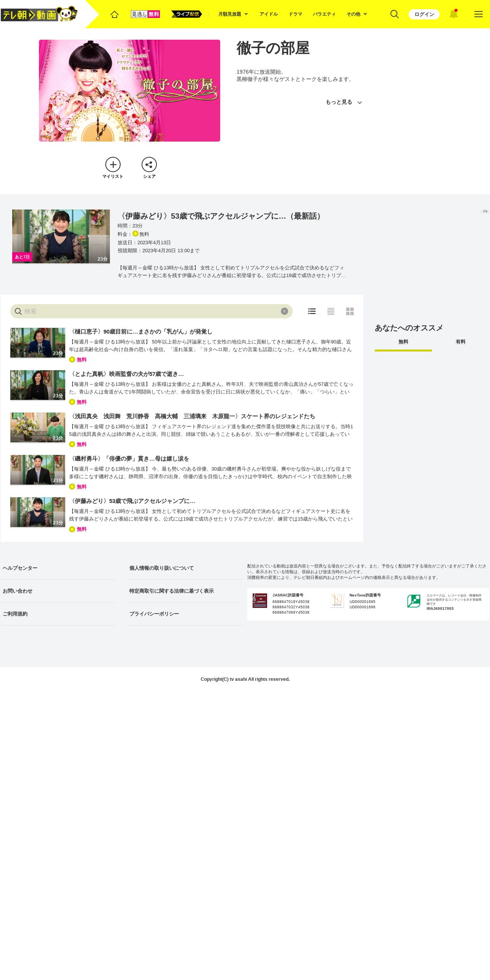Image resolution: width=490 pixels, height=980 pixels.
Task: Open ドラマ category
Action: pos(295,14)
